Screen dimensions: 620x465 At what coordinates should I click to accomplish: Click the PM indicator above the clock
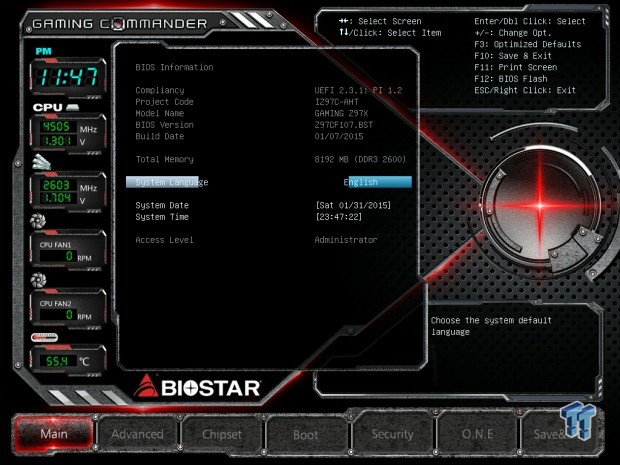[x=43, y=51]
